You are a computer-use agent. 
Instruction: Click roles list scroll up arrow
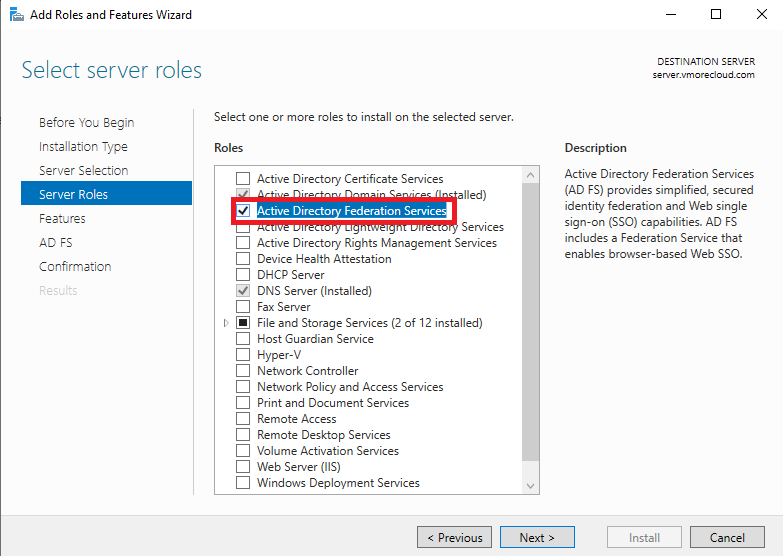pos(530,175)
